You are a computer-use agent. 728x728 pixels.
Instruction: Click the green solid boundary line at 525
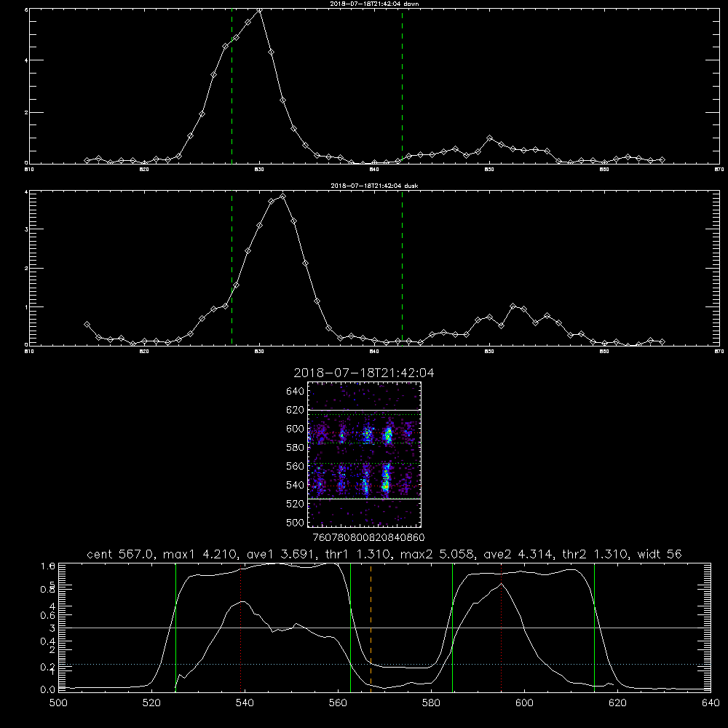tap(175, 628)
